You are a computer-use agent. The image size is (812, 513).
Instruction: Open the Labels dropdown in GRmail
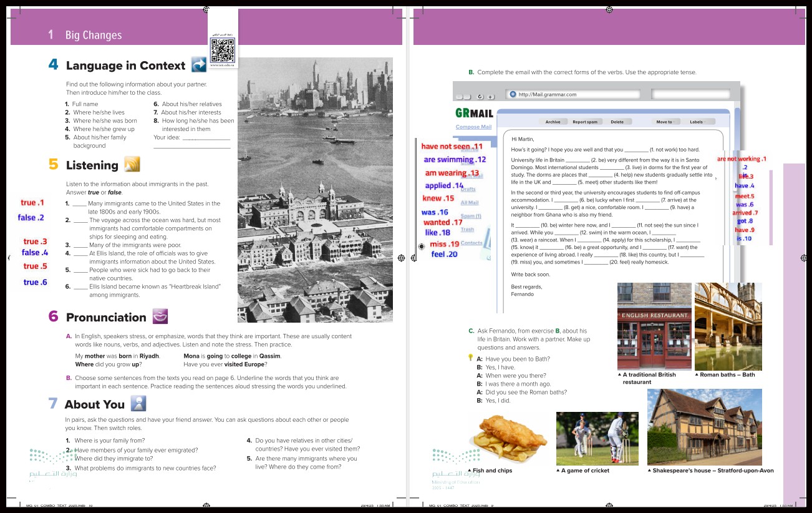(697, 122)
